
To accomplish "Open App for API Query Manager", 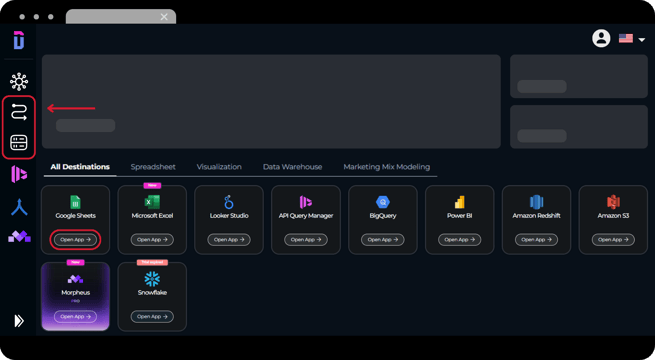I will pyautogui.click(x=306, y=240).
